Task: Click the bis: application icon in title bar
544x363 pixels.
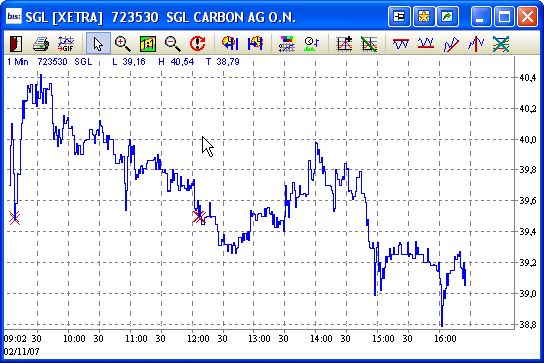Action: (x=14, y=16)
